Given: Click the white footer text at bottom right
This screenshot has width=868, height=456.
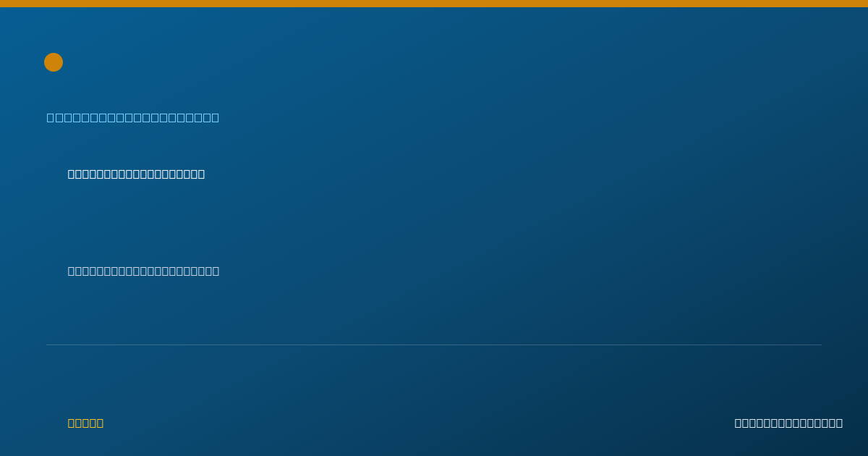Looking at the screenshot, I should point(788,423).
